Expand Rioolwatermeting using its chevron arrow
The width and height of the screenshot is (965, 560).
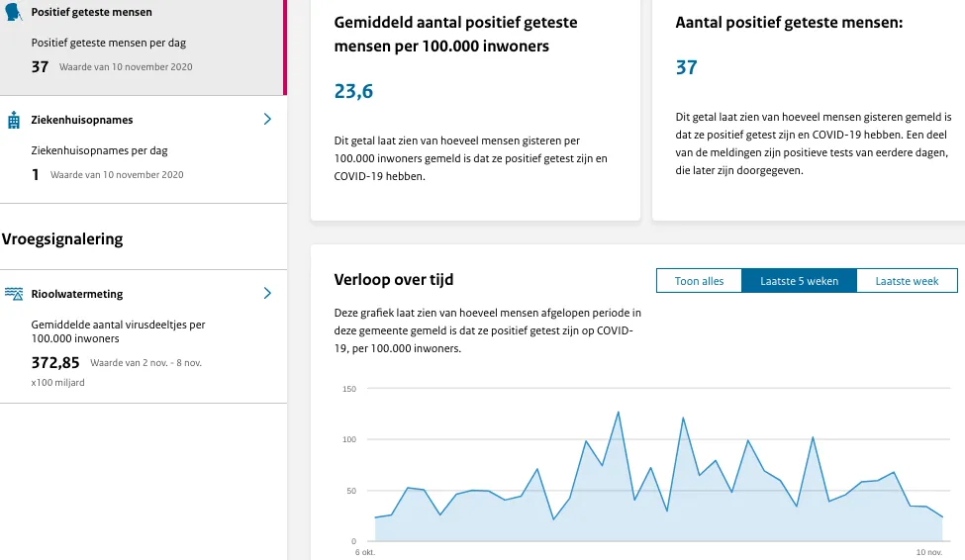(x=267, y=294)
